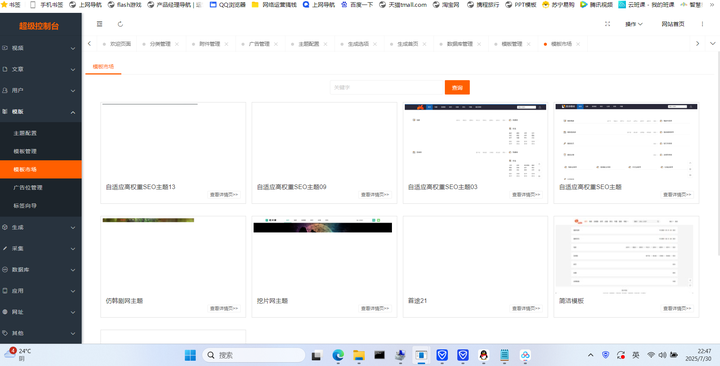The image size is (720, 366).
Task: Click the orange 查询 search button
Action: 457,87
